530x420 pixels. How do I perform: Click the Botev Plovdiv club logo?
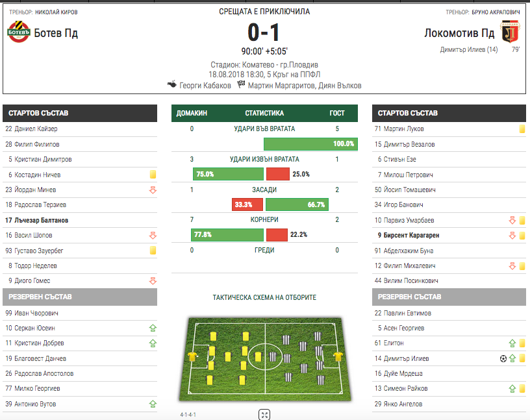(19, 32)
